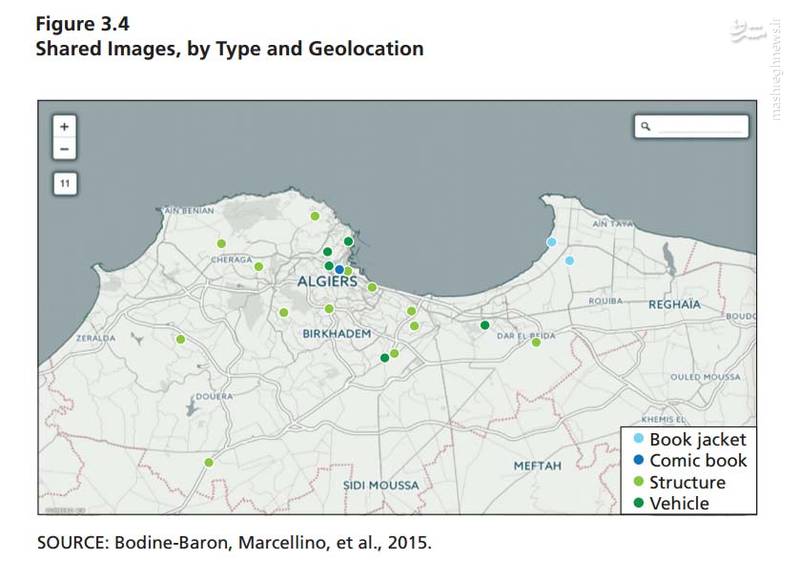Click the SIDI MOUSSA place label
The width and height of the screenshot is (800, 561).
tap(380, 485)
